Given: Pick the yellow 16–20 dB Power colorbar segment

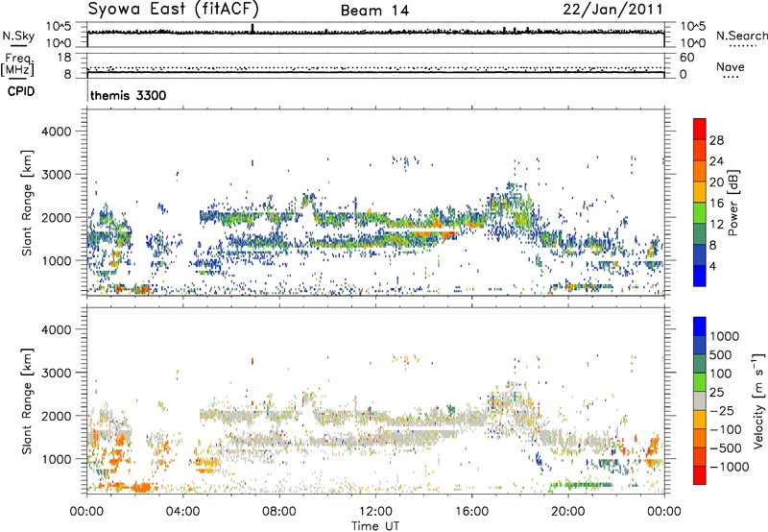Looking at the screenshot, I should point(700,192).
